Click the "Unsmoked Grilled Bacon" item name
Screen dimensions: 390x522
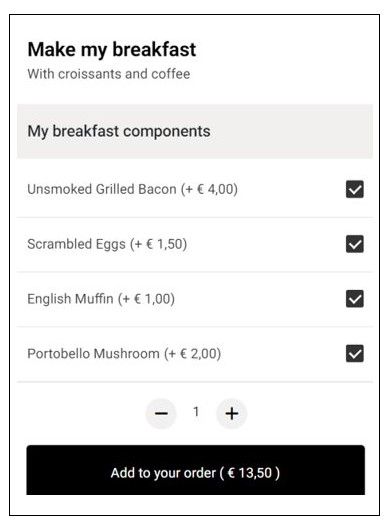pyautogui.click(x=102, y=189)
